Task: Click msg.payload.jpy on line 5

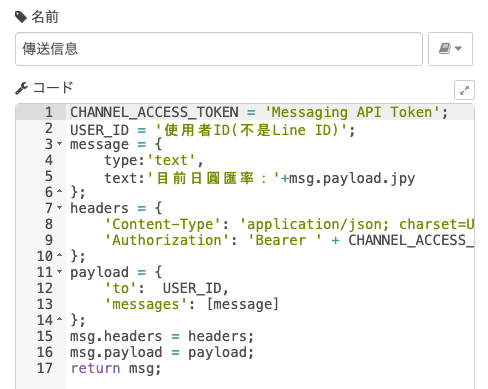Action: pos(352,178)
